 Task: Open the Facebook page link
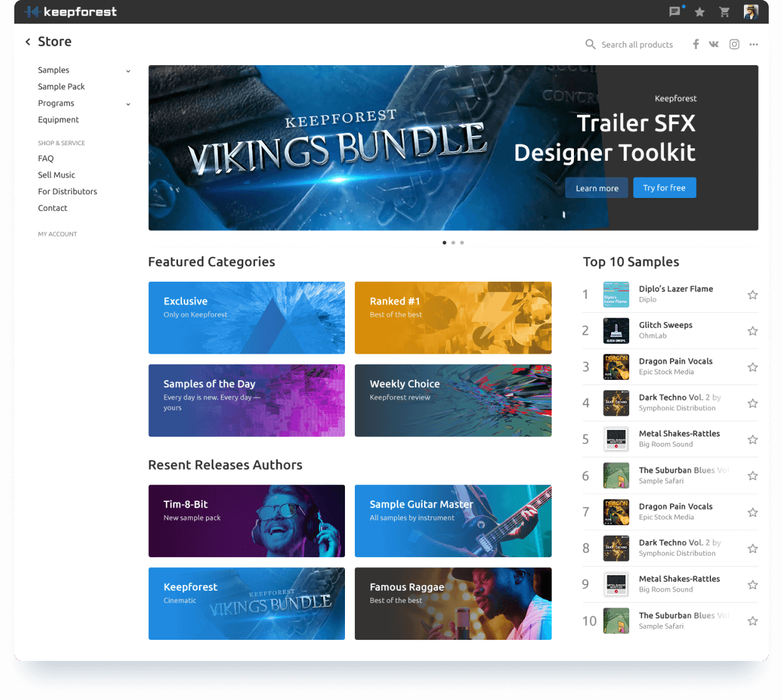696,44
